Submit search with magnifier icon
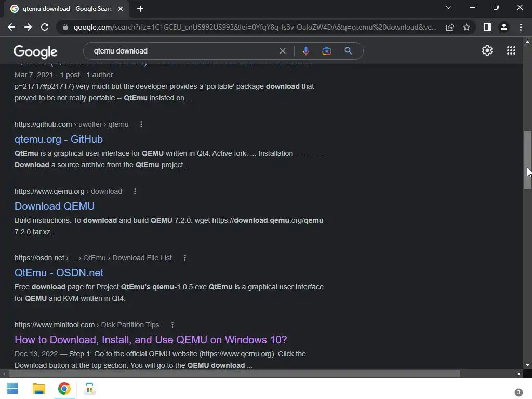 [x=348, y=51]
